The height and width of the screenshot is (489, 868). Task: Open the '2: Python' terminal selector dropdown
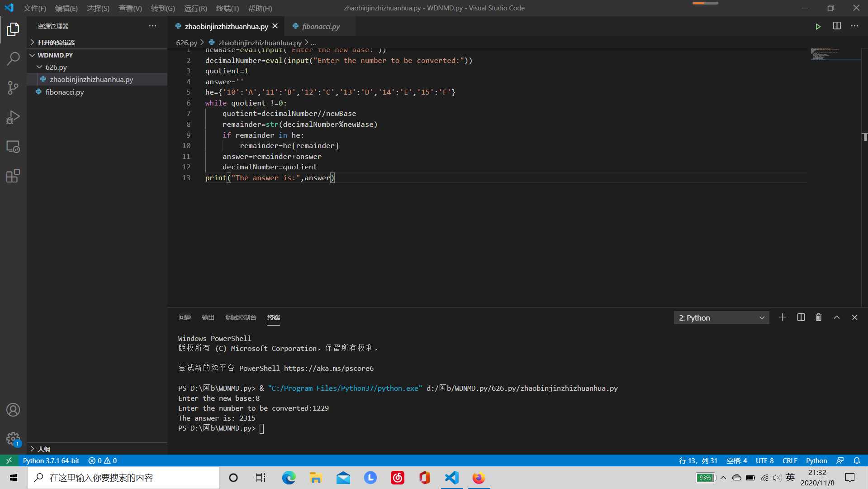click(721, 318)
